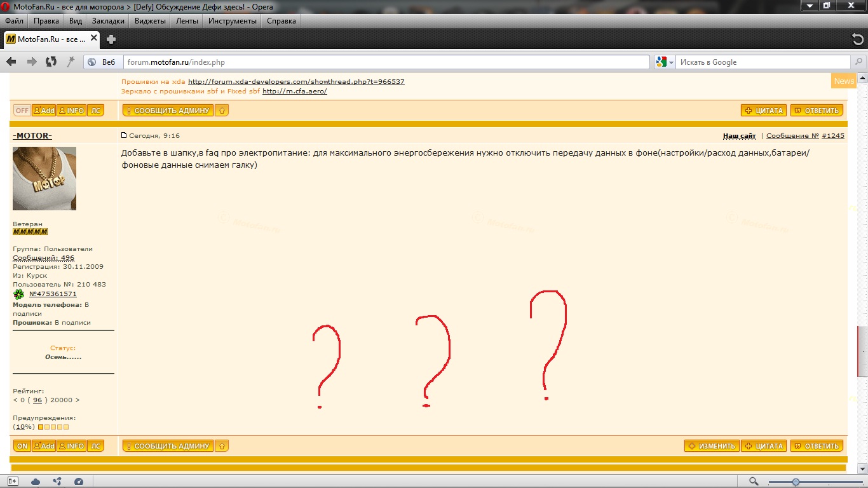This screenshot has width=868, height=488.
Task: Click the top ЛС button
Action: coord(95,110)
